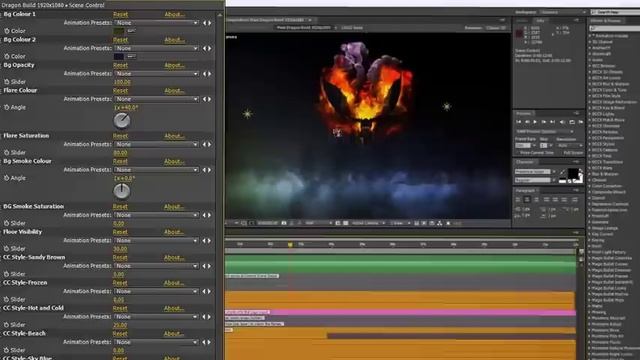Toggle stopwatch for CC Style-Frozen Slider

pyautogui.click(x=7, y=299)
